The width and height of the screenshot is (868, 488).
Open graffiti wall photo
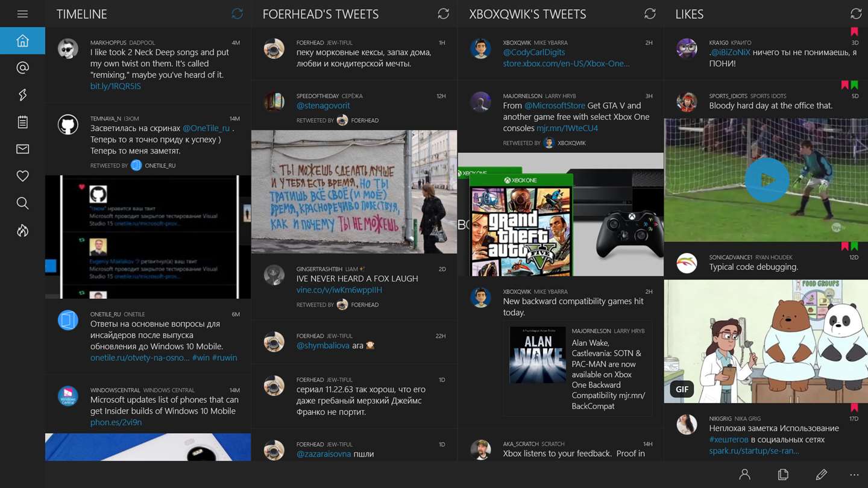coord(354,192)
